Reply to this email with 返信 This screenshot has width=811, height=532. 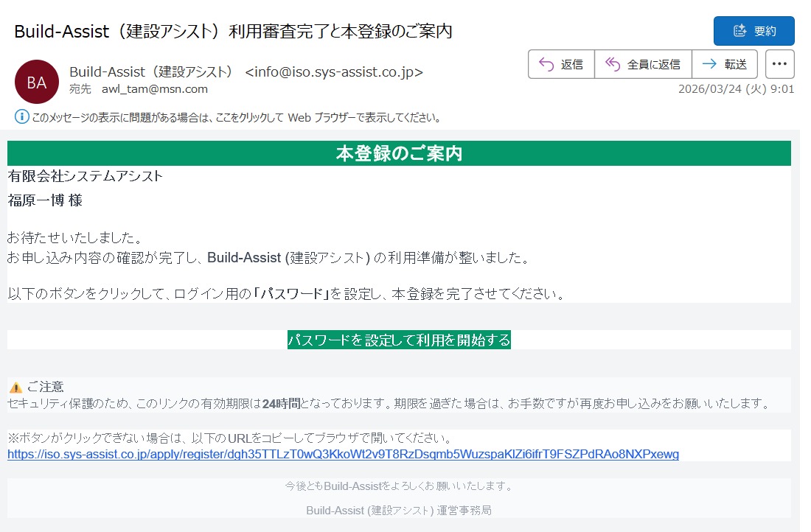(x=561, y=64)
